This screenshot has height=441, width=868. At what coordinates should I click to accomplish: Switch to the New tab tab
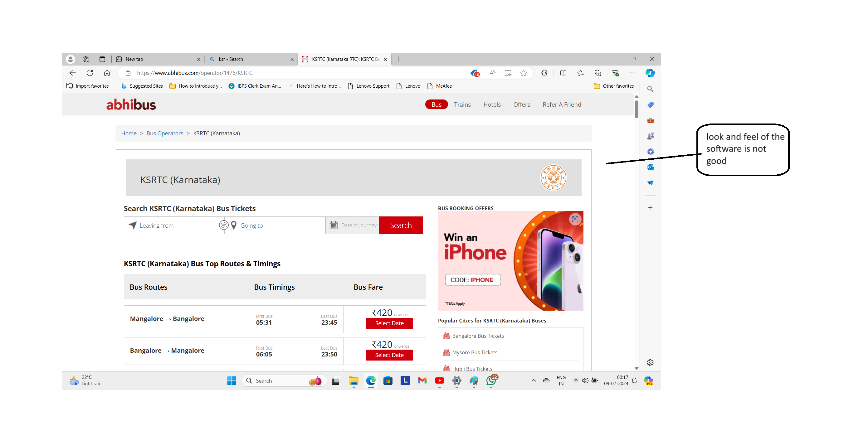click(158, 59)
